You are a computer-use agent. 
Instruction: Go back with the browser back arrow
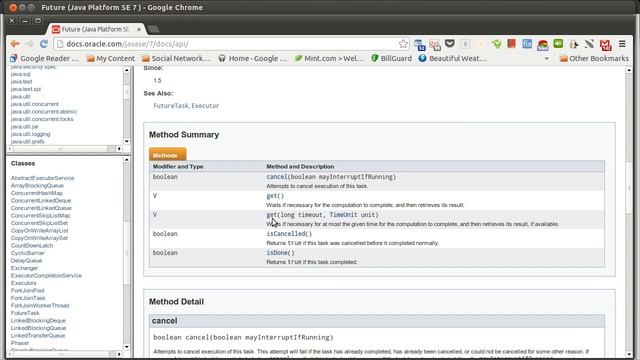click(15, 44)
